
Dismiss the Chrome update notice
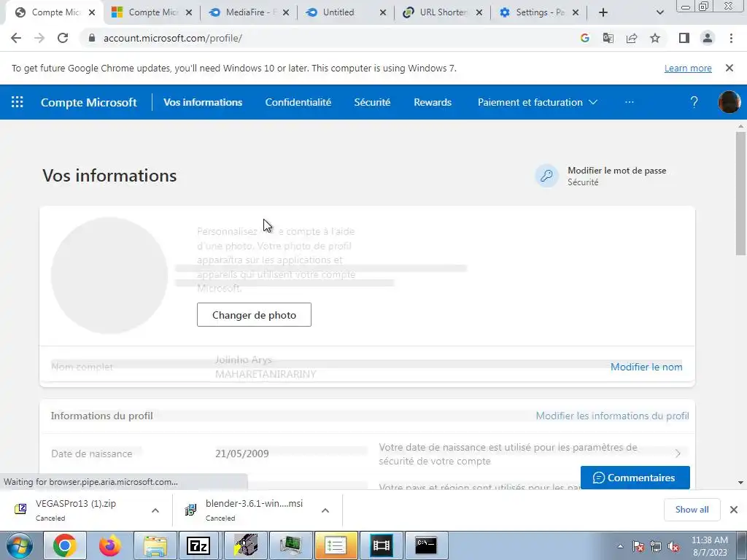pyautogui.click(x=729, y=68)
